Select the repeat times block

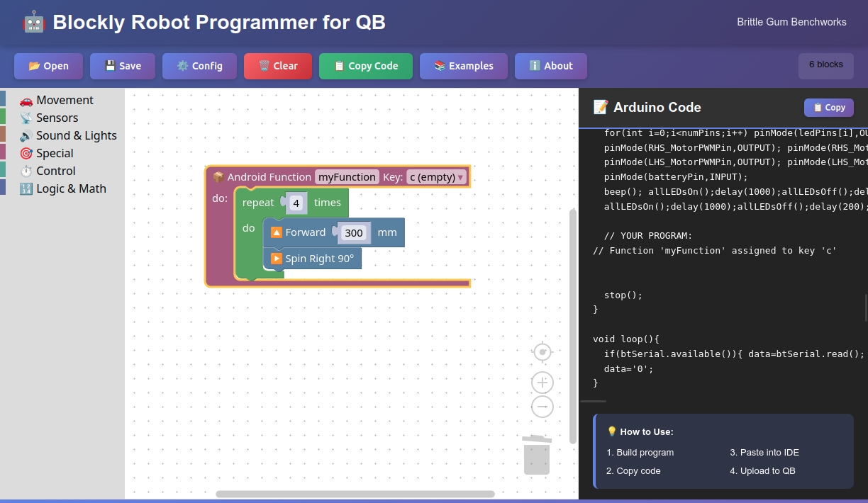291,203
